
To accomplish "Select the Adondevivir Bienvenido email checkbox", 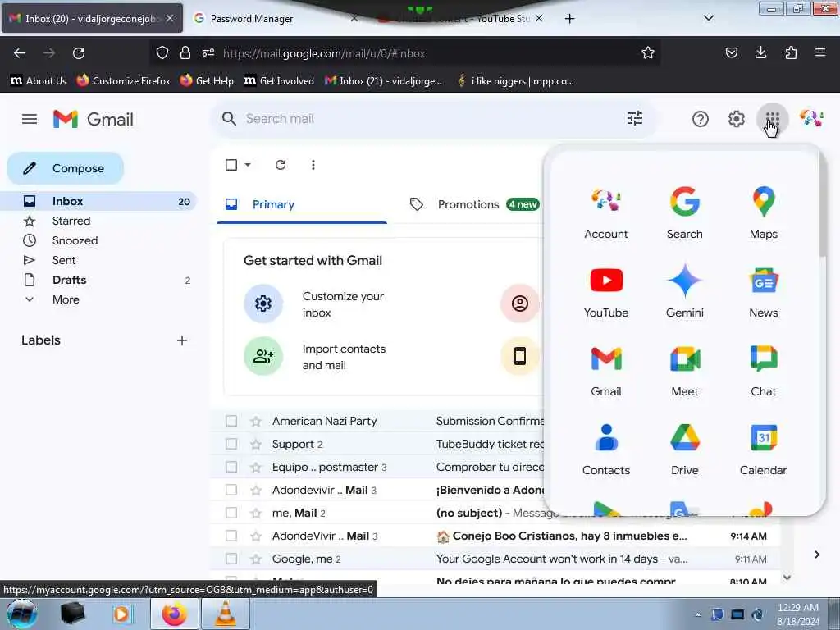I will 231,491.
